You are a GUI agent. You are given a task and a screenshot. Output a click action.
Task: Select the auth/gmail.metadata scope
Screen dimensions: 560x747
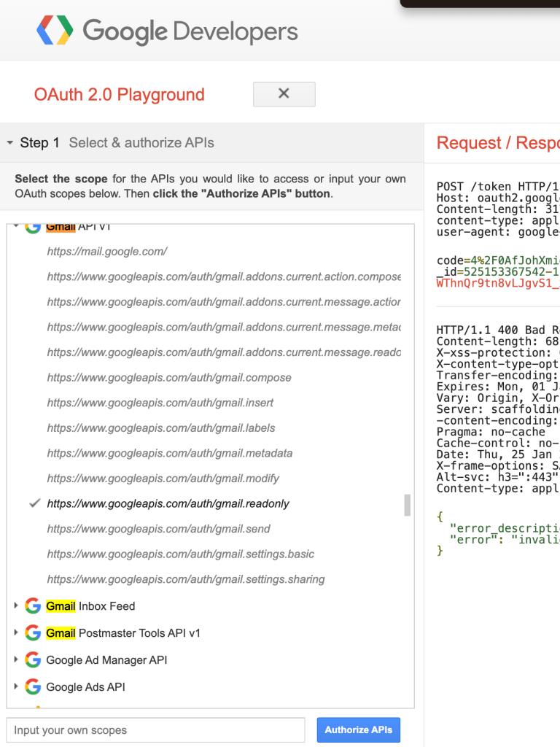(x=169, y=454)
